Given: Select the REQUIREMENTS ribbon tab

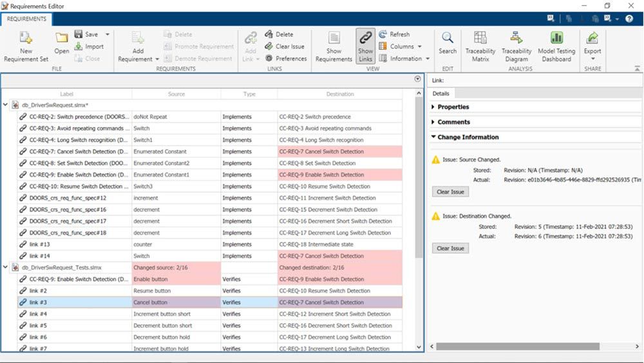Looking at the screenshot, I should pyautogui.click(x=26, y=19).
